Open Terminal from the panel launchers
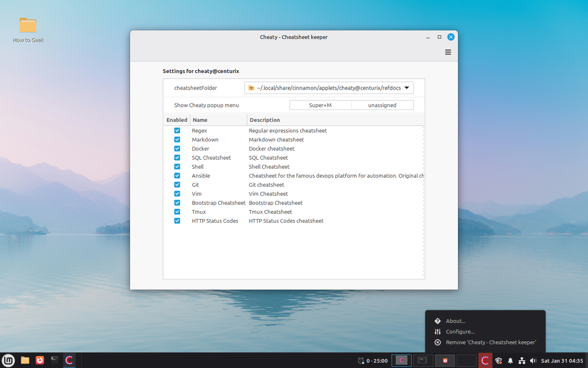The image size is (588, 368). (54, 360)
